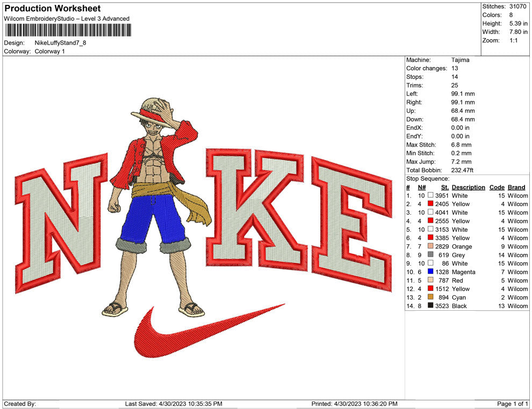The image size is (532, 409).
Task: Select the '68.4 mm' value beside Up
Action: point(463,111)
